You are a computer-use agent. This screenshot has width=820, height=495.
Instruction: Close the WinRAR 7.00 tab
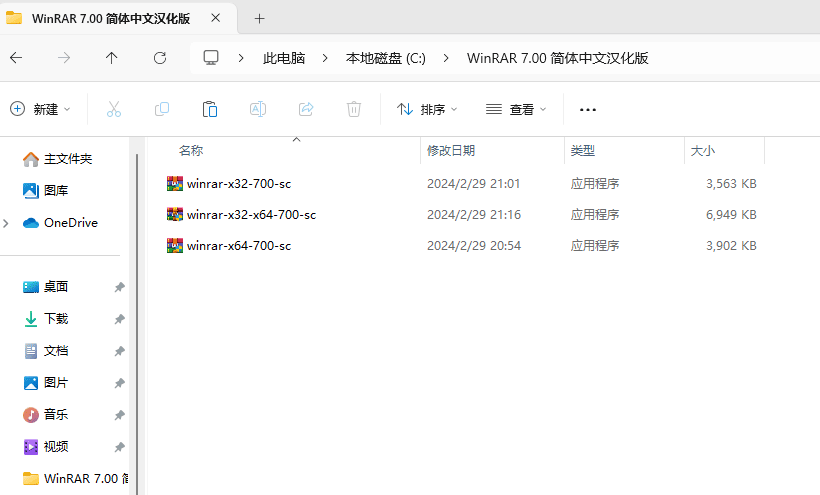215,18
